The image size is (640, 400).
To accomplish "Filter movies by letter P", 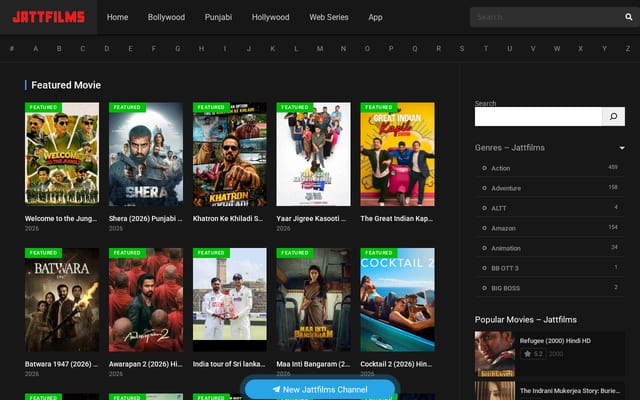I will click(x=391, y=49).
